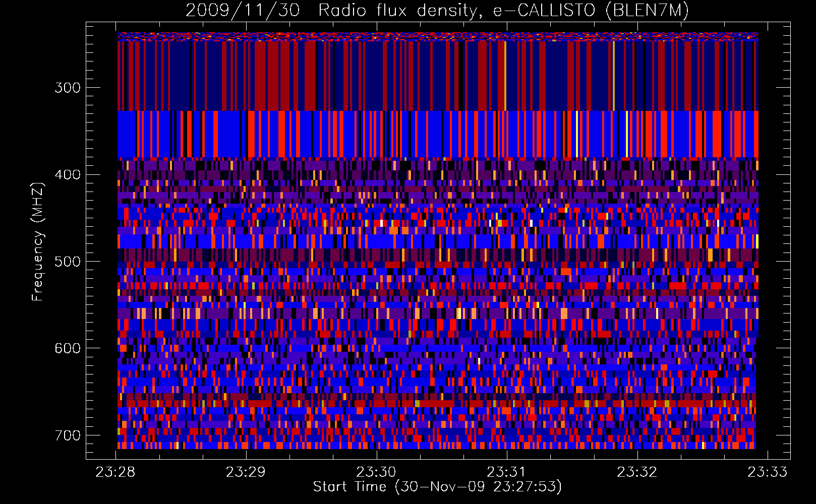Viewport: 816px width, 504px height.
Task: Click the 600 frequency tick label
Action: [x=68, y=348]
